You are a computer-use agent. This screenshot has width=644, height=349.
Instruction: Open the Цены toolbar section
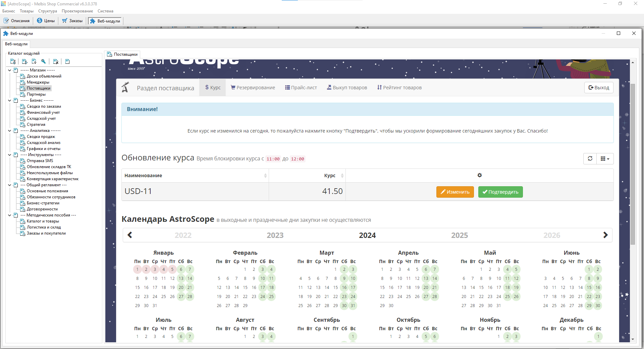(x=46, y=21)
